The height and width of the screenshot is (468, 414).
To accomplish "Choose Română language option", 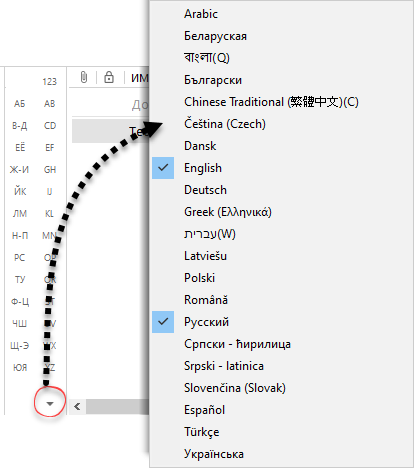I will click(x=282, y=300).
